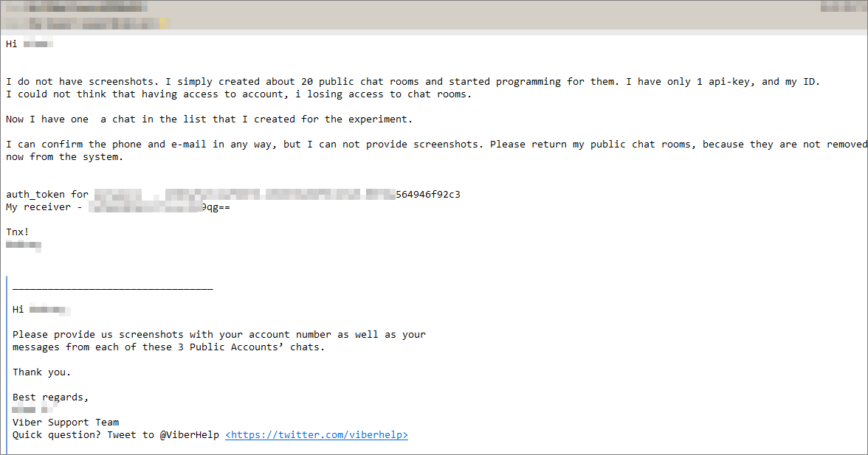
Task: Click the auth_token label text
Action: click(x=47, y=194)
